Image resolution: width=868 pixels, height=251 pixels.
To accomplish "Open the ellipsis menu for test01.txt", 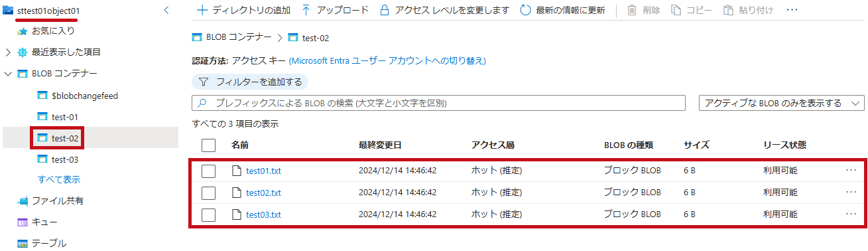I will tap(851, 171).
